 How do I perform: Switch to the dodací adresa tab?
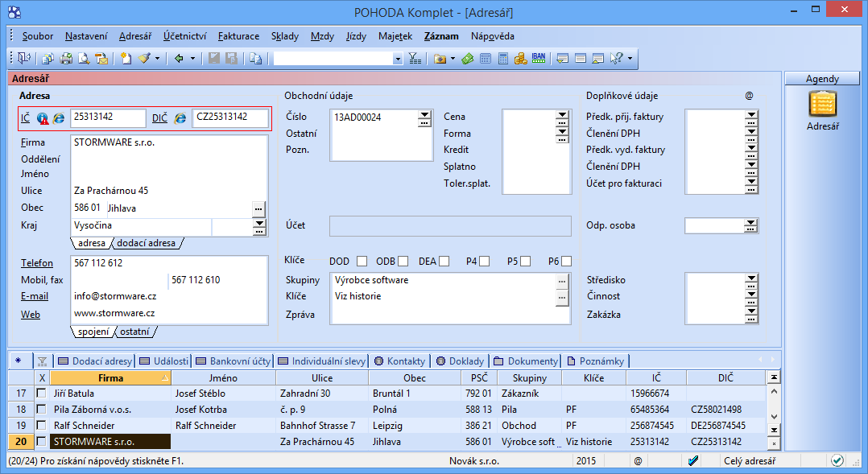(x=147, y=243)
